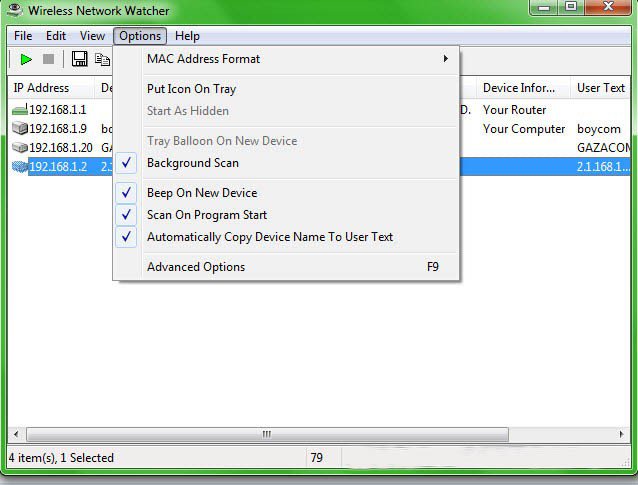Turn off Automatically Copy Device Name To User Text

(269, 237)
